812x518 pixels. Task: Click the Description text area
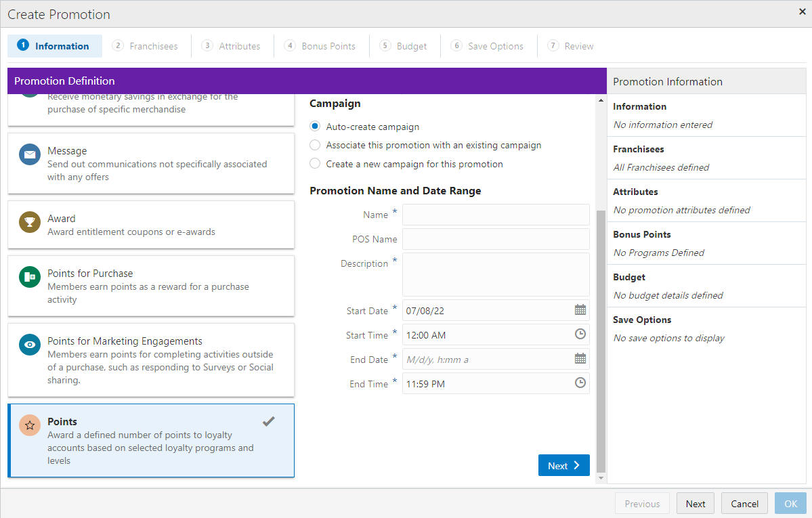click(496, 274)
